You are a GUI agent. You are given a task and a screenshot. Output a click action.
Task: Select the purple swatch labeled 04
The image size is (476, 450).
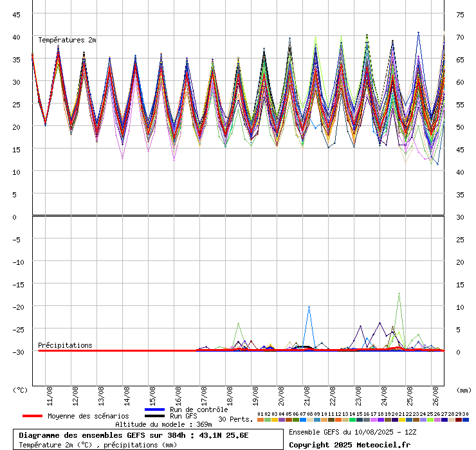(281, 420)
